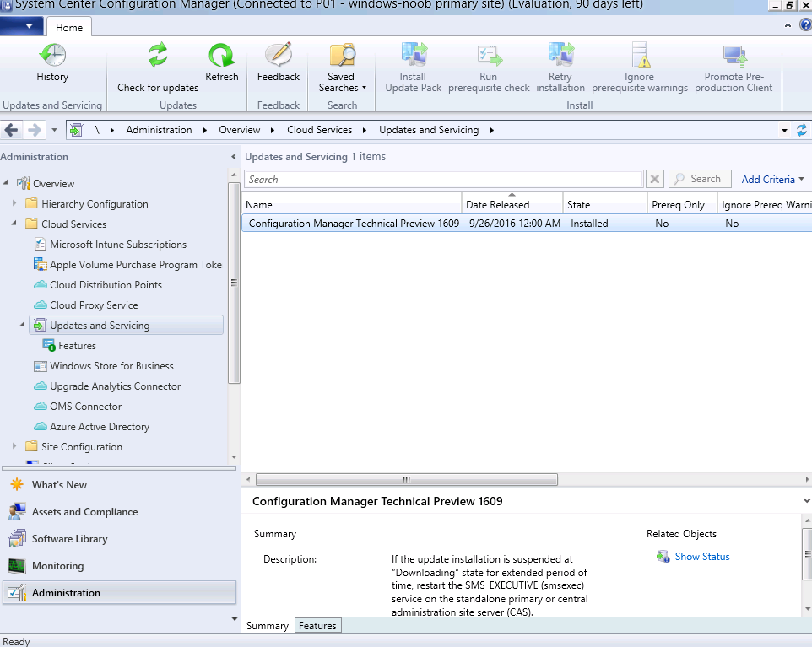Select Features under Updates and Servicing
This screenshot has height=647, width=812.
point(69,345)
